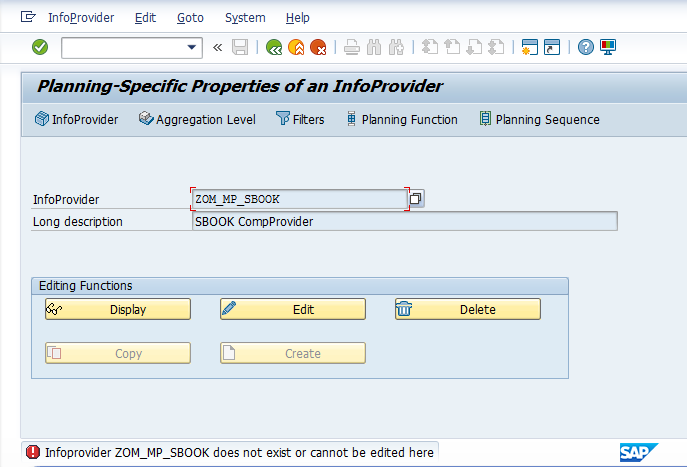
Task: Click the red error icon in status bar
Action: pos(33,452)
